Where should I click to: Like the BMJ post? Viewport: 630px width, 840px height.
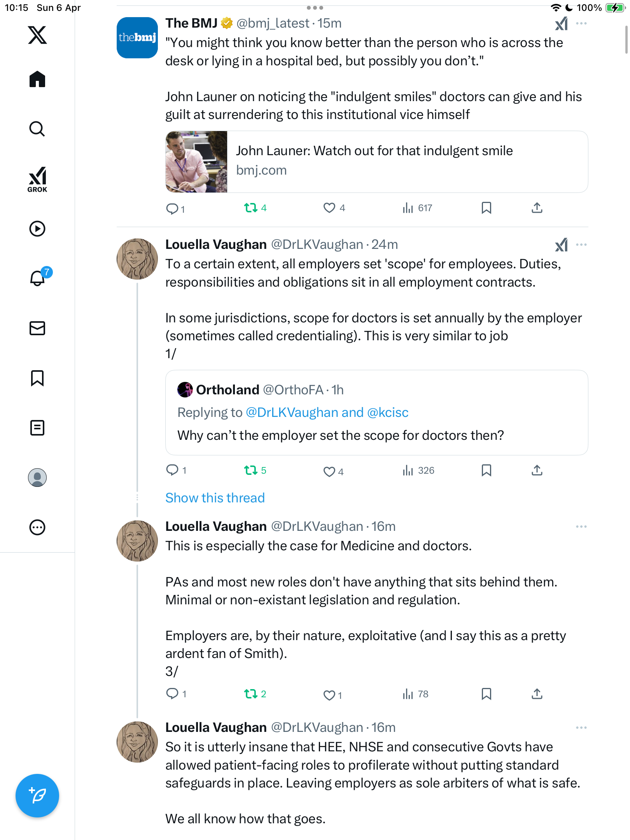pyautogui.click(x=334, y=208)
